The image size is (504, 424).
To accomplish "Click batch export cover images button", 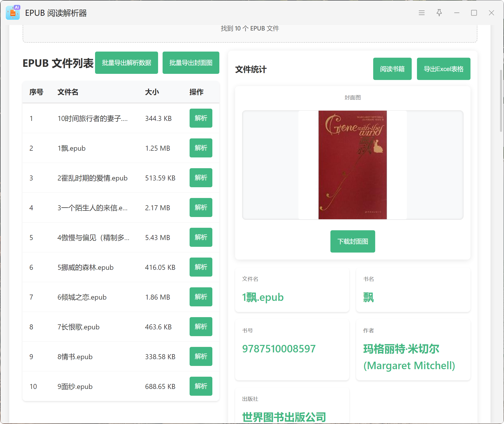I will 191,63.
